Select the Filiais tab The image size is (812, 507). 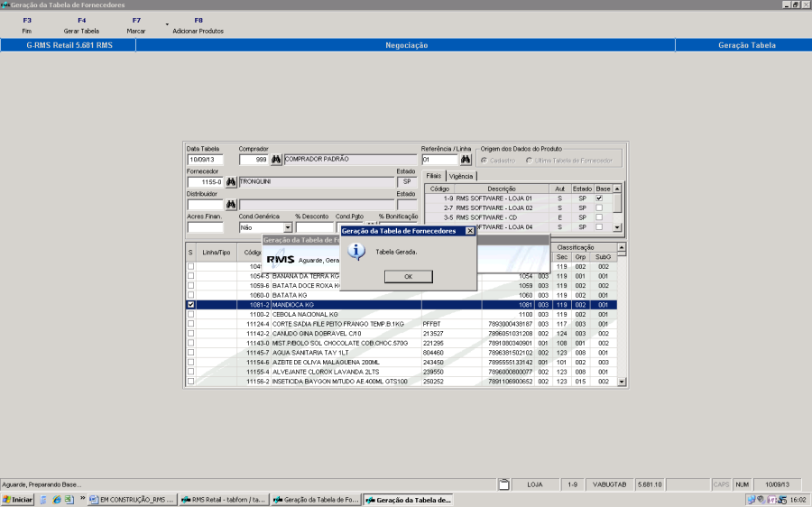tap(435, 176)
